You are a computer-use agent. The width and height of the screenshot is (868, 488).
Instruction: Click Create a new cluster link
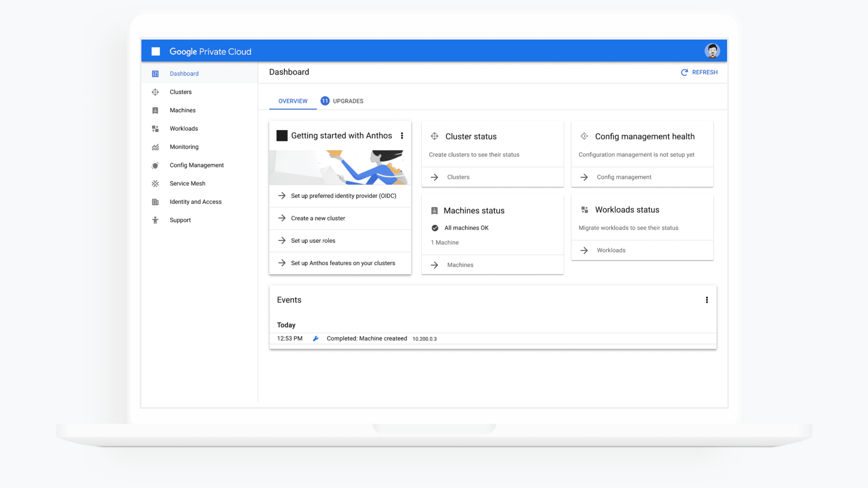tap(318, 218)
